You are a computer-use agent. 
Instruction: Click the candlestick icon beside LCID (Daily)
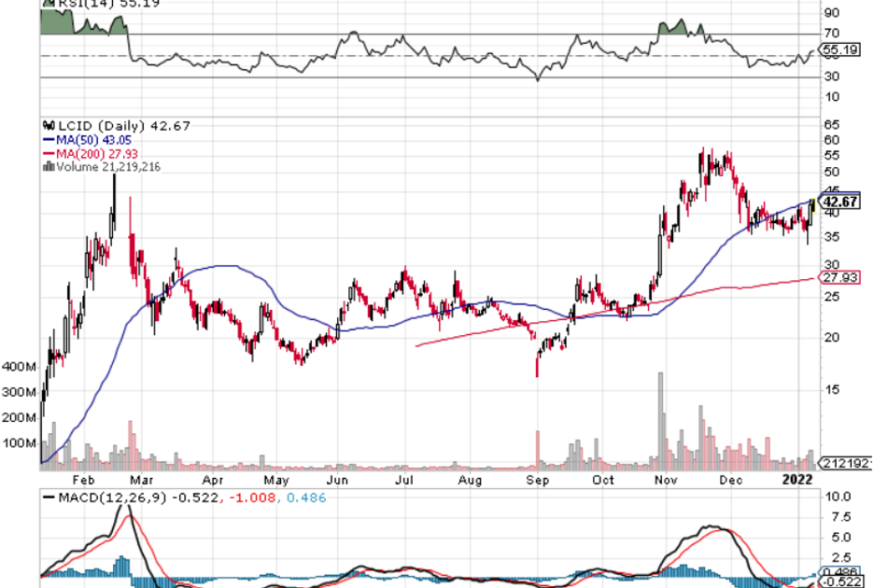(49, 126)
